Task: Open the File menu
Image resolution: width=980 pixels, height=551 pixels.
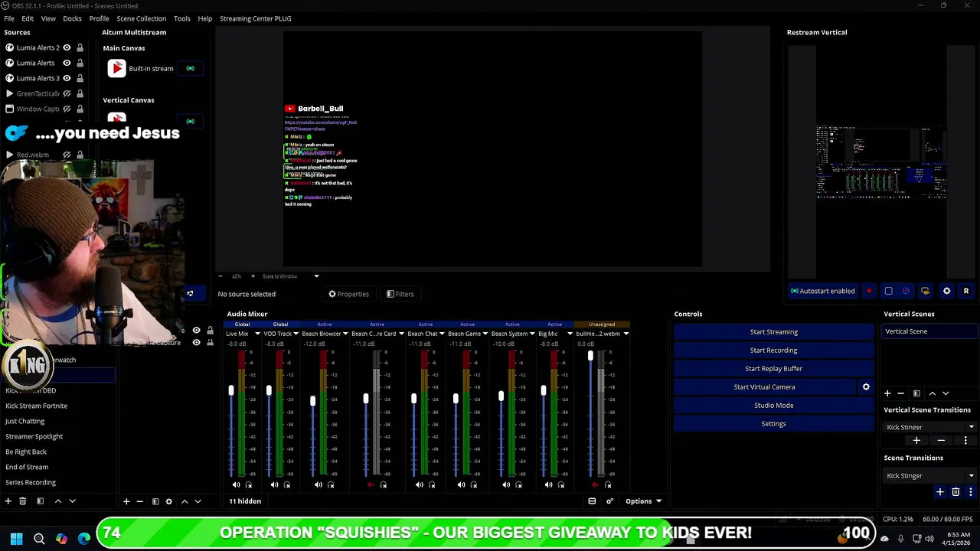Action: [9, 18]
